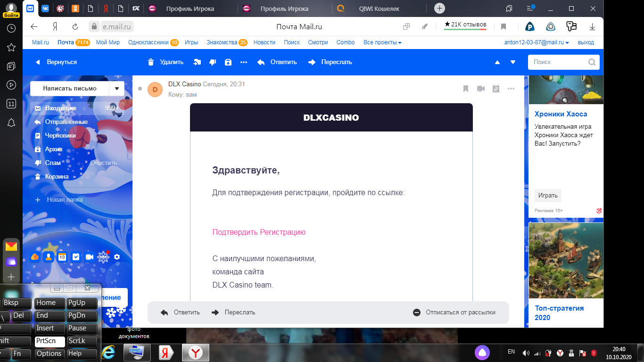
Task: Go to previous email with up arrow
Action: [x=497, y=62]
